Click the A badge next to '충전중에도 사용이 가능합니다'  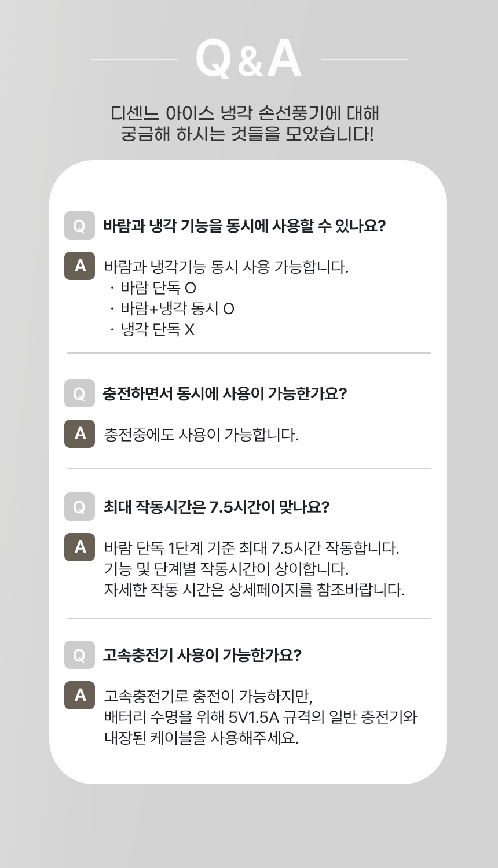[x=79, y=433]
